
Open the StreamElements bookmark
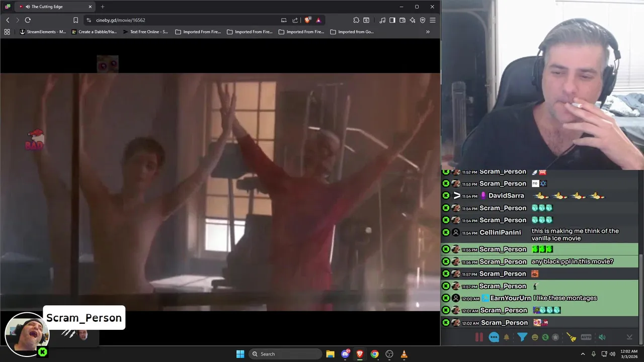[x=43, y=32]
